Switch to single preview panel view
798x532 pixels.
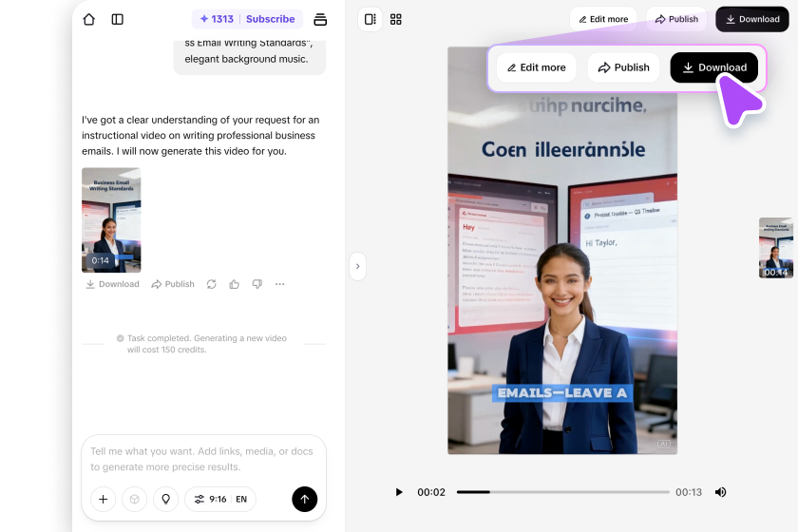click(x=370, y=19)
